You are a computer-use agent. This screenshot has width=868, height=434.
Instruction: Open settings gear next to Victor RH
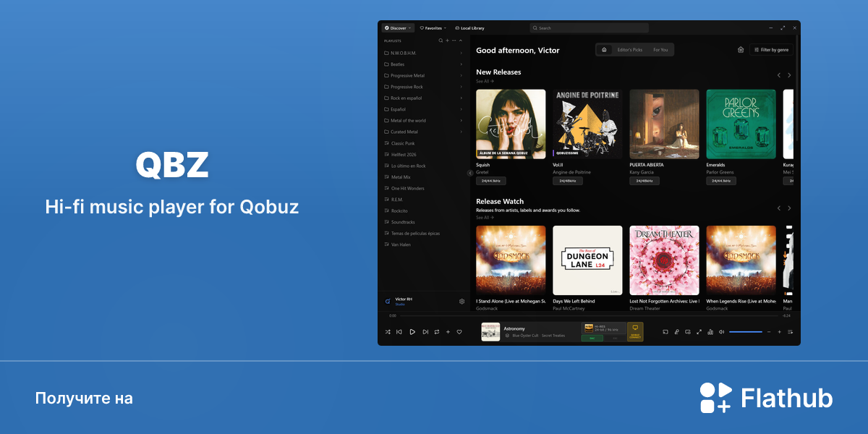coord(461,301)
